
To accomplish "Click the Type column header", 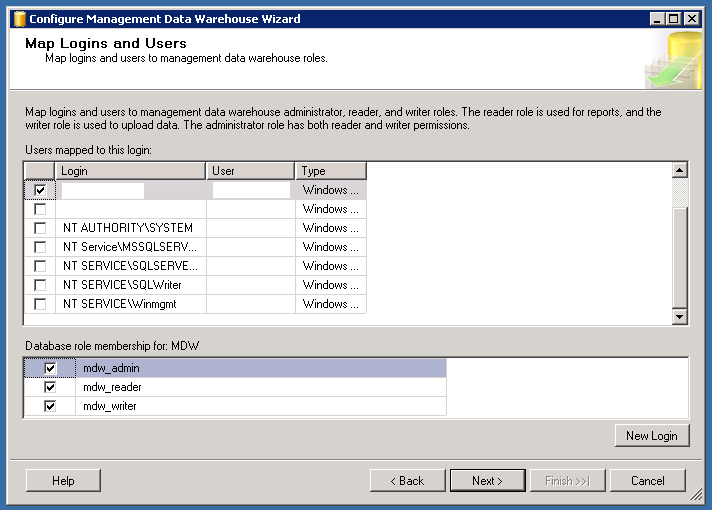I will [330, 171].
